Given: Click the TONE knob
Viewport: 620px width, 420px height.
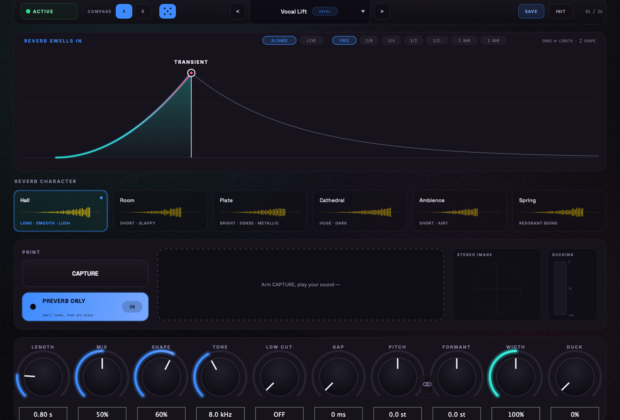Looking at the screenshot, I should click(220, 376).
